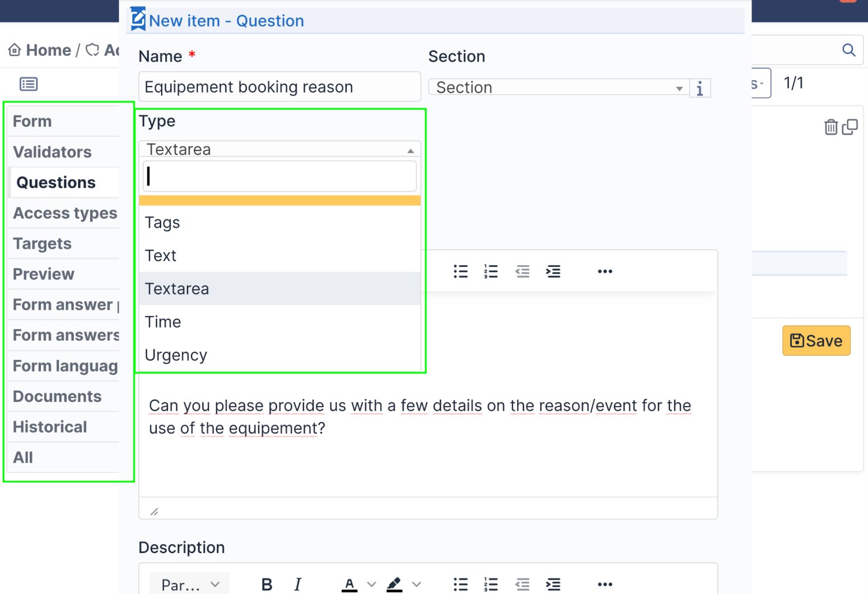Apply a bulleted list in the question editor
Viewport: 868px width, 594px height.
(461, 271)
